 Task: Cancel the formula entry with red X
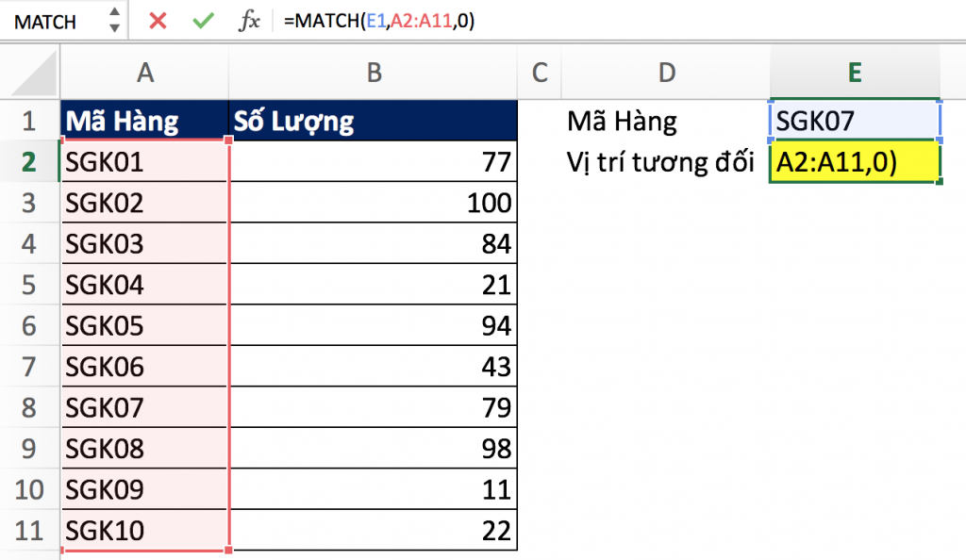point(158,21)
